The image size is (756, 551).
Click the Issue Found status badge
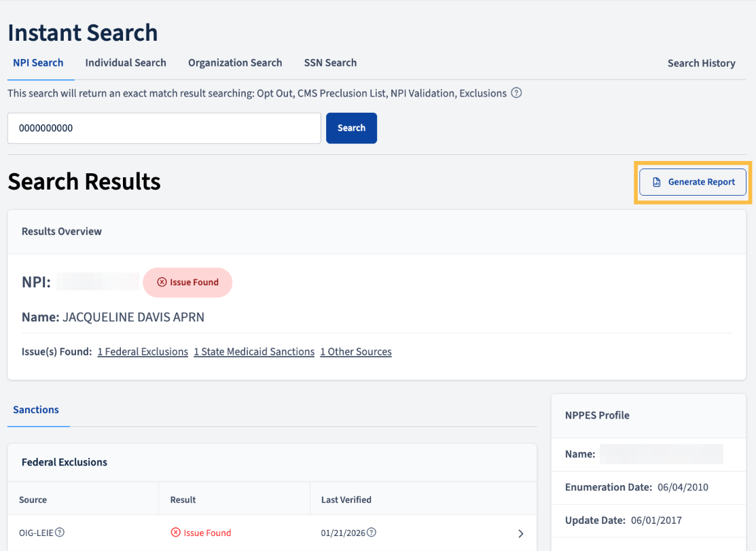coord(187,283)
